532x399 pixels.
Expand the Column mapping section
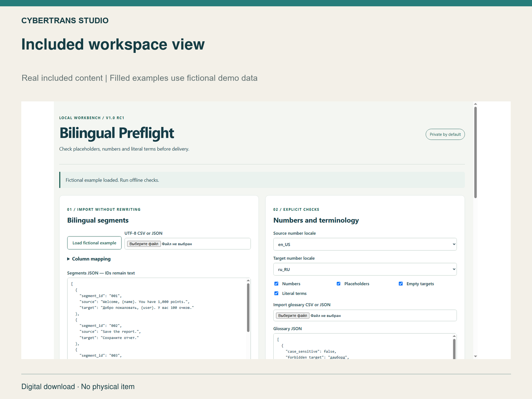point(89,259)
